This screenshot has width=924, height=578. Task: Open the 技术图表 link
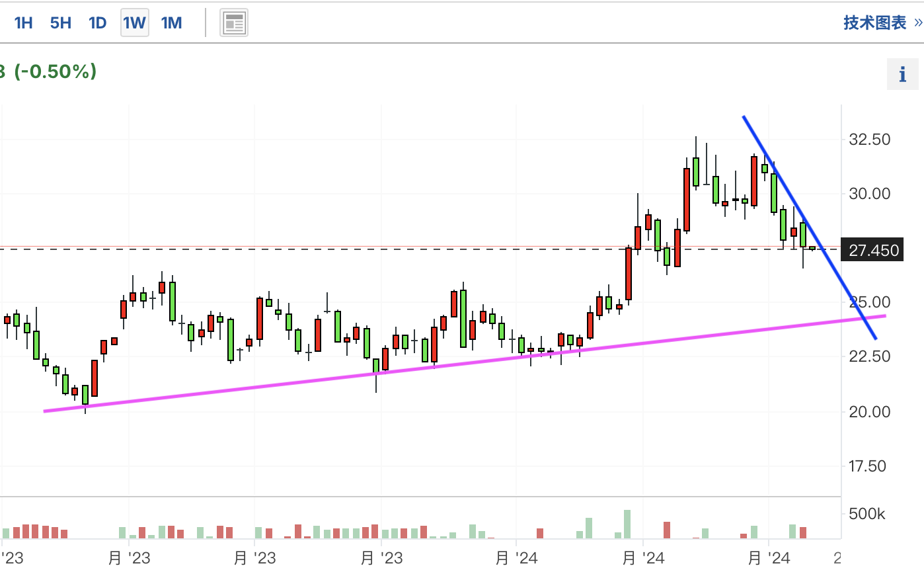point(882,22)
